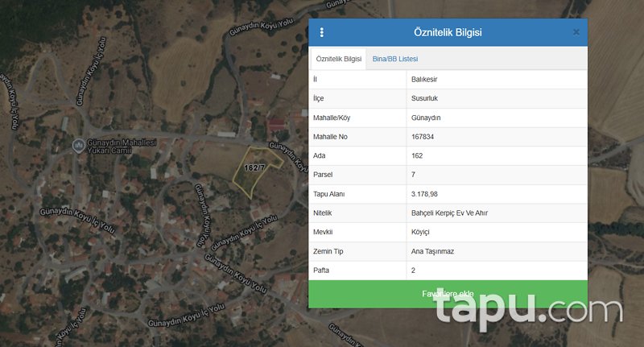Image resolution: width=644 pixels, height=347 pixels.
Task: Click the Mahalle/Köy value Günaydın
Action: (426, 118)
